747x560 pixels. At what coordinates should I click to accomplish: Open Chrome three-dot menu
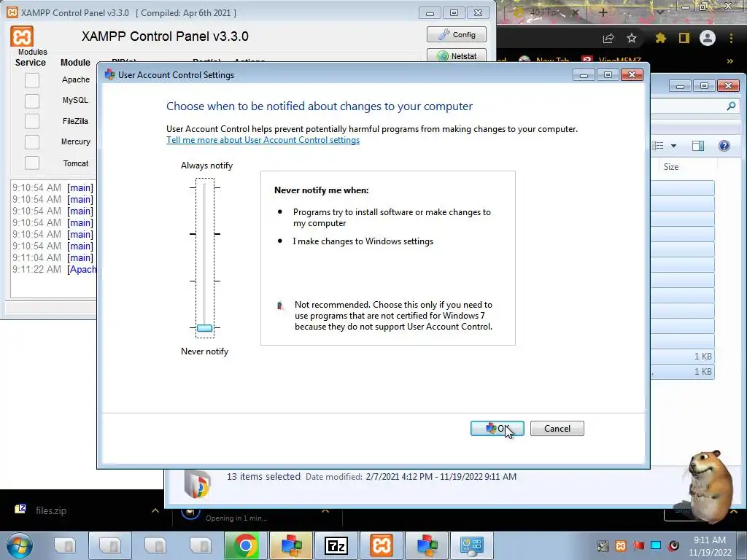(x=731, y=38)
